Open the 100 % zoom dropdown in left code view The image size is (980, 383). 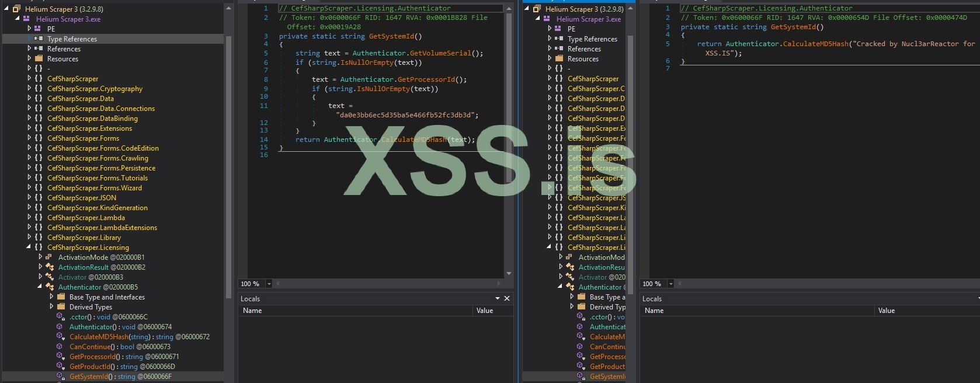269,284
